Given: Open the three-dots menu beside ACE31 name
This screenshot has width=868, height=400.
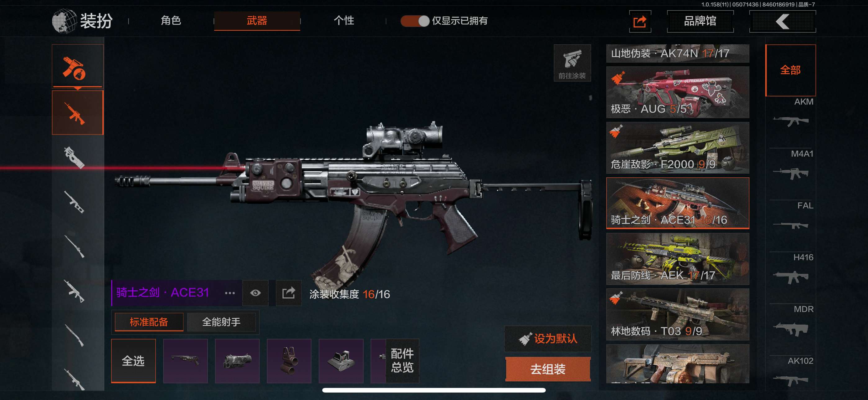Looking at the screenshot, I should [x=230, y=293].
